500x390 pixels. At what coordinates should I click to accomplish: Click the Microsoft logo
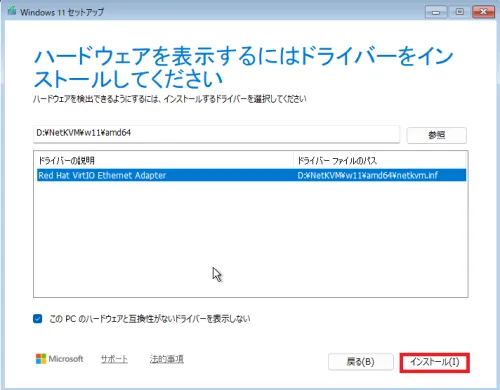[x=59, y=359]
